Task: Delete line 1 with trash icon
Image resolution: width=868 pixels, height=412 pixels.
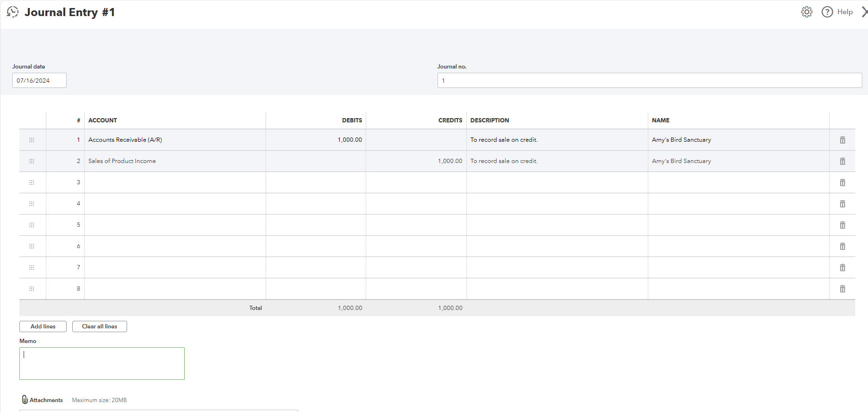Action: coord(842,140)
